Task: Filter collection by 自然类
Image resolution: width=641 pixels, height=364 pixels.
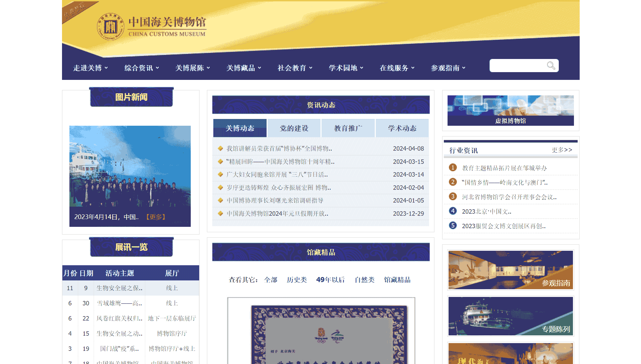Action: pos(364,280)
